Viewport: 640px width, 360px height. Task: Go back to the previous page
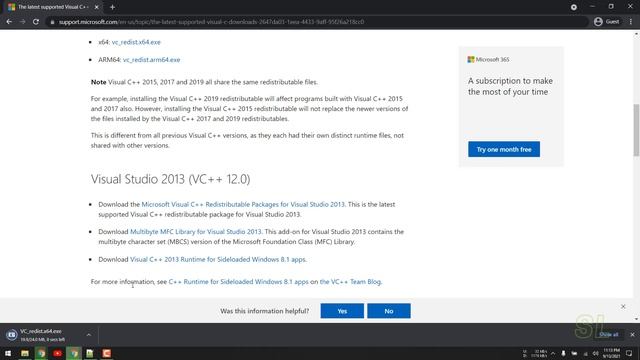coord(9,22)
